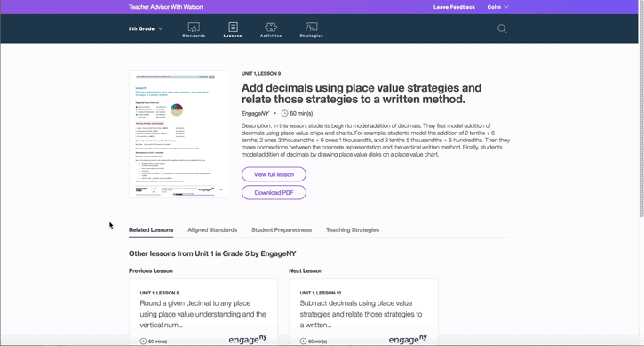Click engageNY logo in Lesson 8 card

[x=248, y=339]
